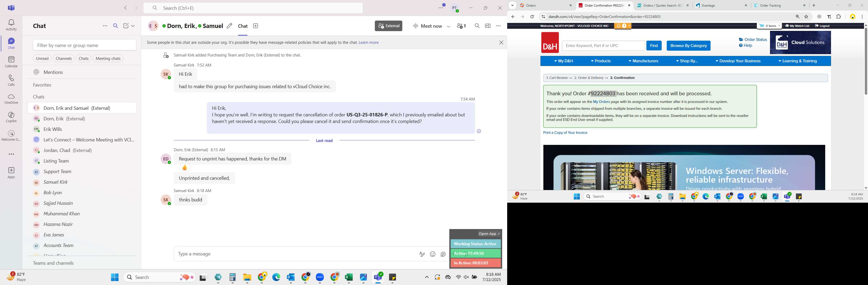The height and width of the screenshot is (285, 868).
Task: Start a new chat with compose icon
Action: 126,26
